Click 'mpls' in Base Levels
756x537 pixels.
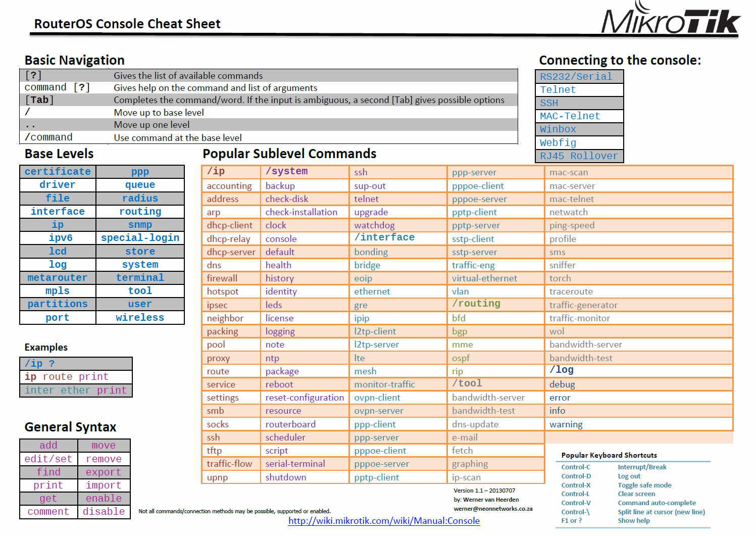(x=58, y=291)
